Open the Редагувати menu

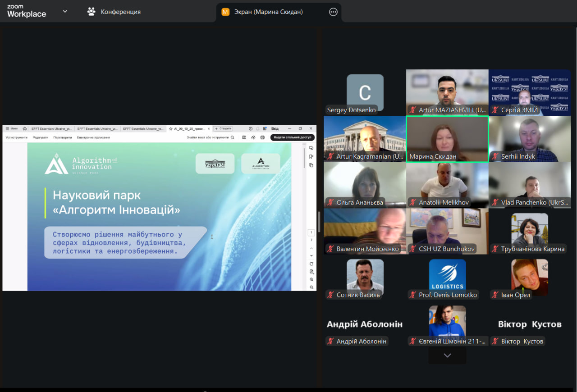pos(40,137)
